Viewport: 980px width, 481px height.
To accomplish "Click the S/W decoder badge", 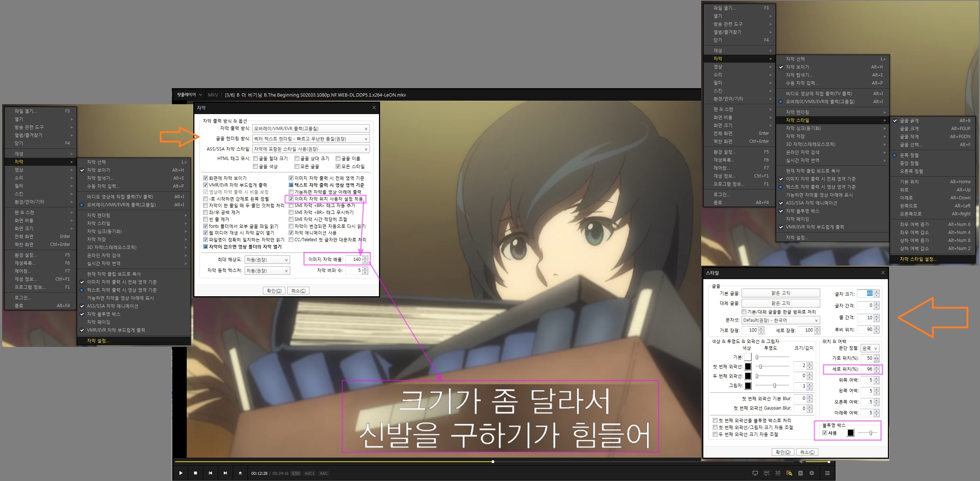I will (296, 473).
